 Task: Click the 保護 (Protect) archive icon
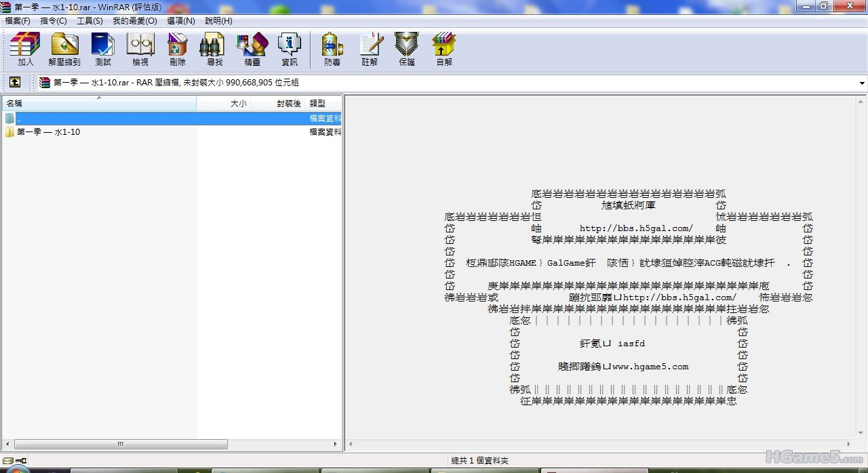pos(407,49)
